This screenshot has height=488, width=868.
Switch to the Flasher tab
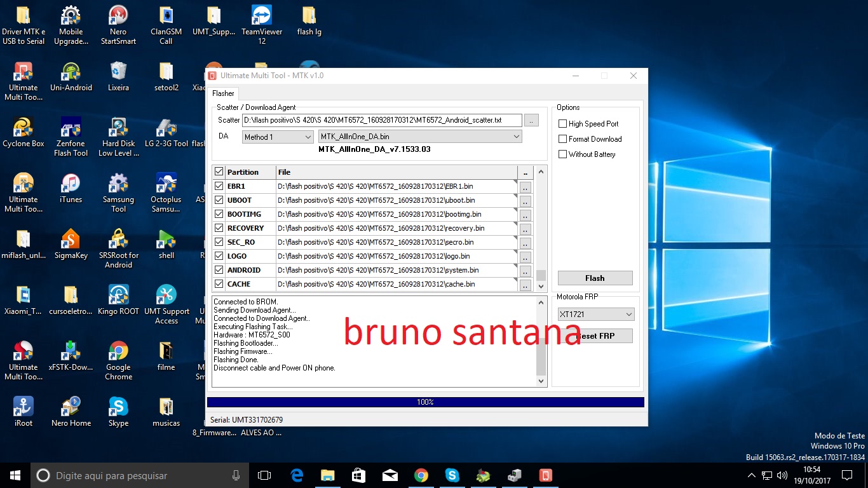tap(223, 93)
